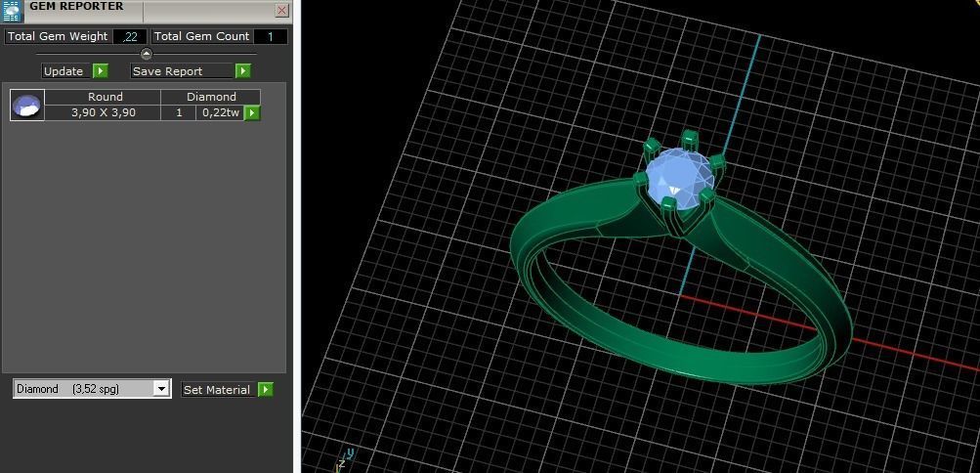Collapse the panel with the round arrow toggle
The image size is (980, 473).
146,54
